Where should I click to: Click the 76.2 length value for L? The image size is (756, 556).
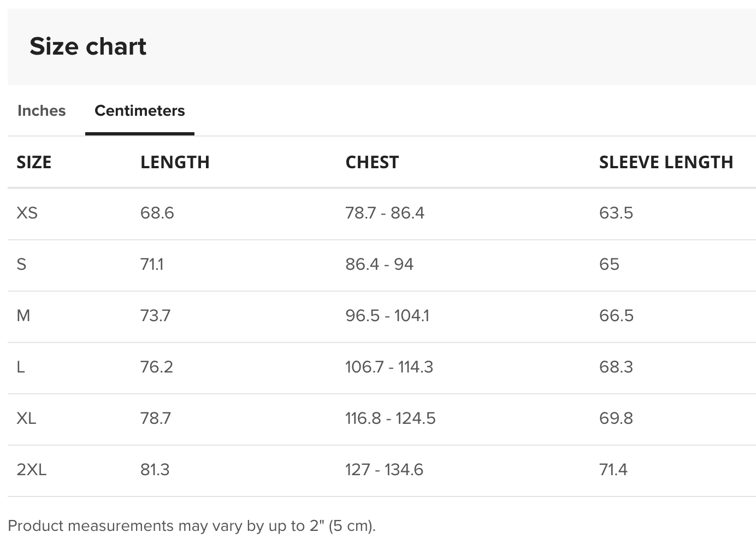coord(157,367)
